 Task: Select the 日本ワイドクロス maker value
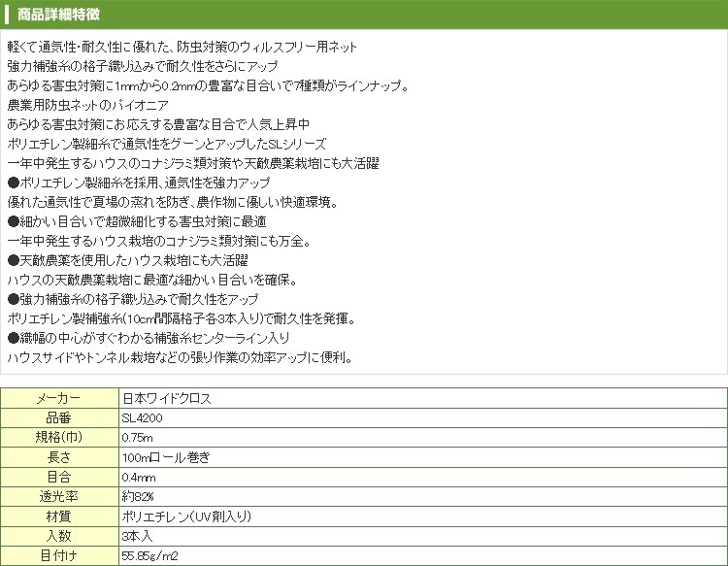pos(165,399)
